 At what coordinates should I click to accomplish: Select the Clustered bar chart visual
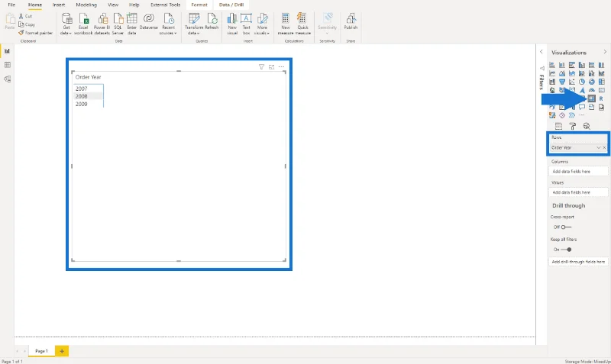point(571,65)
